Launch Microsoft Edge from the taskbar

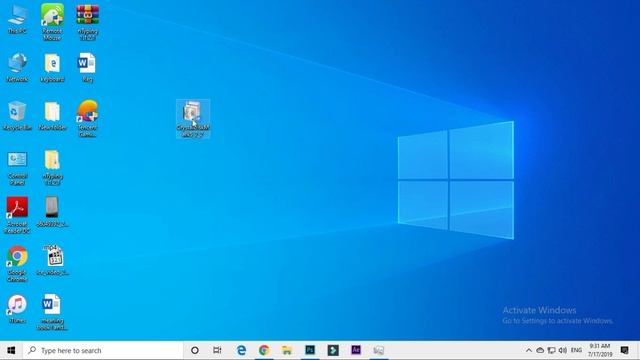pyautogui.click(x=242, y=350)
